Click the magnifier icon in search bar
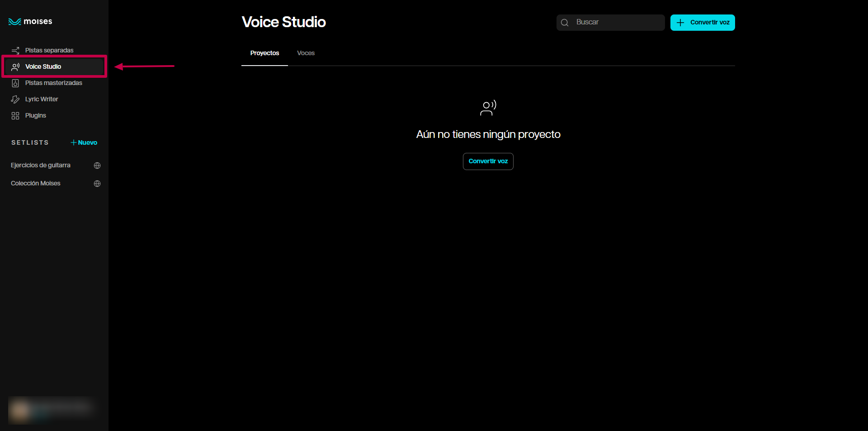Screen dimensions: 868x431 [565, 23]
